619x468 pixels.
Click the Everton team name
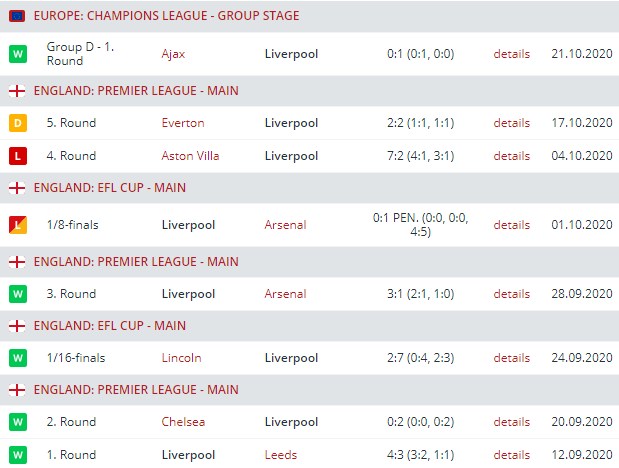pos(182,123)
